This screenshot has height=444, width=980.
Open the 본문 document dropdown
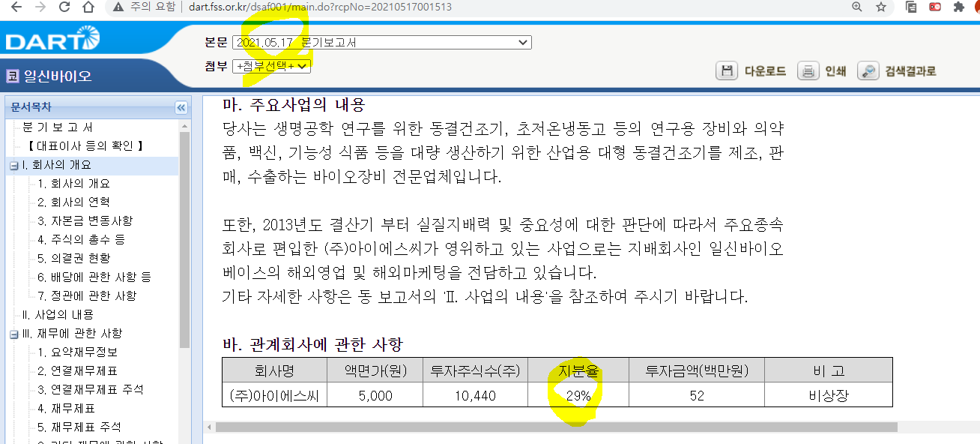click(382, 43)
